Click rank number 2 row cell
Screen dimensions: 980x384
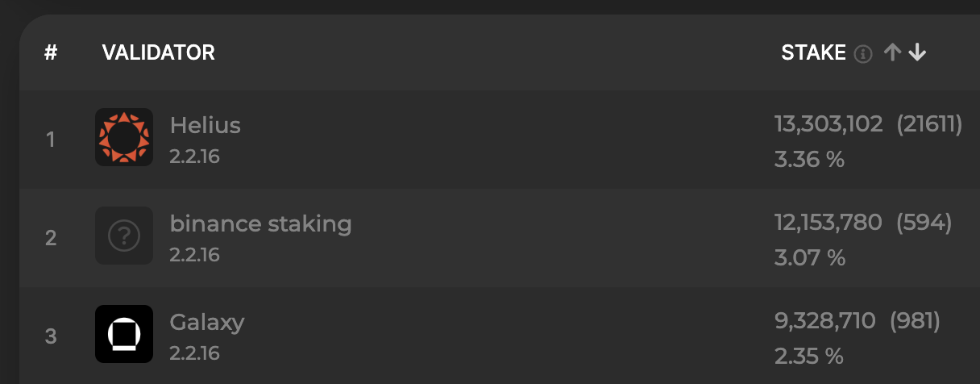[51, 239]
